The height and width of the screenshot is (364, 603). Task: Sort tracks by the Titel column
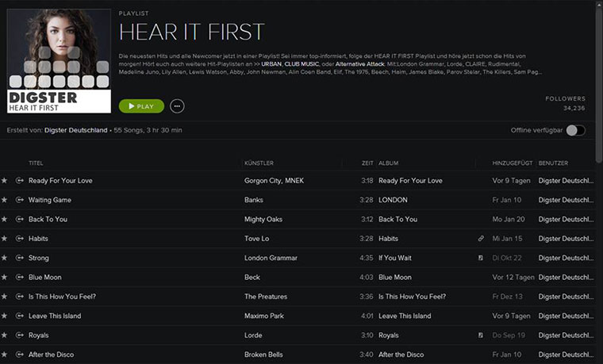36,163
